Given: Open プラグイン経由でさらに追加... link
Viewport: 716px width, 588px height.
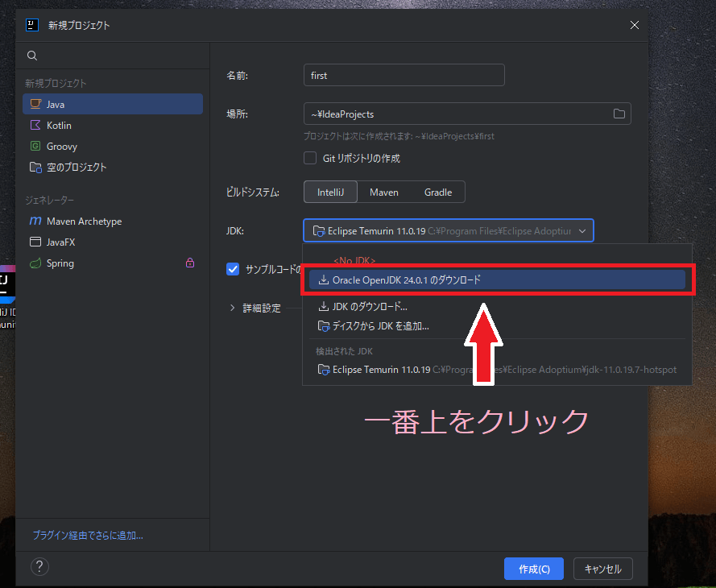Looking at the screenshot, I should 88,535.
